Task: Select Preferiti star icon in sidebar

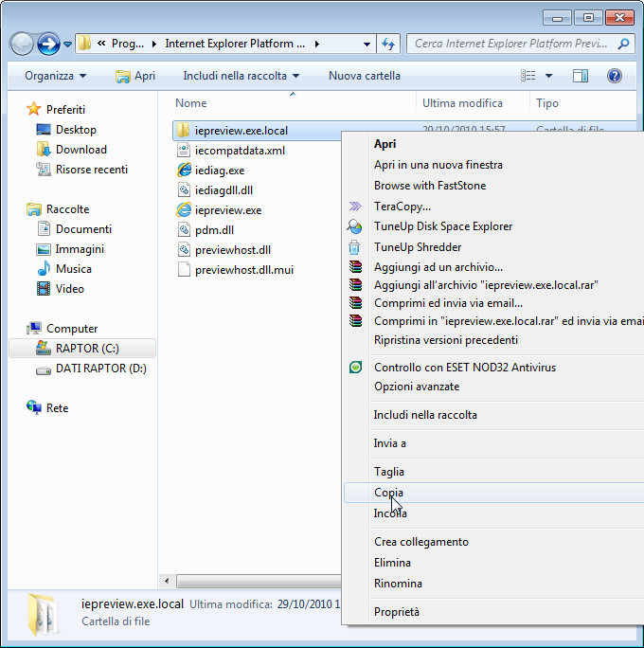Action: point(33,110)
